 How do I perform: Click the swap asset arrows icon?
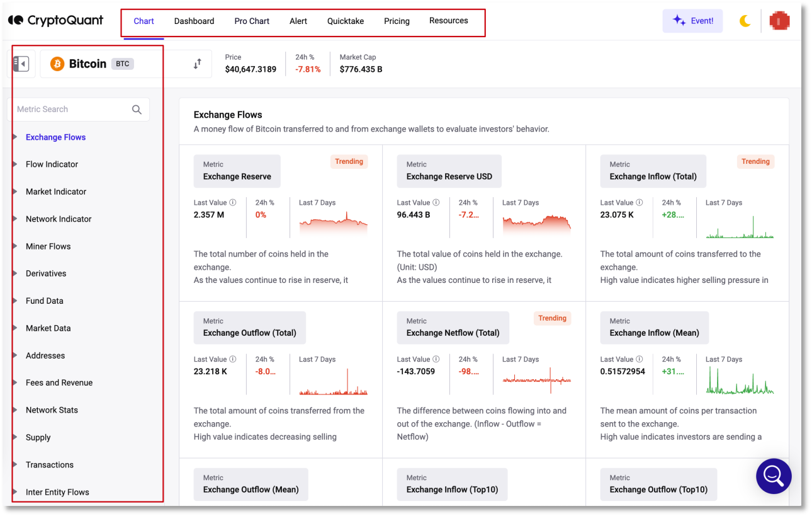coord(198,64)
